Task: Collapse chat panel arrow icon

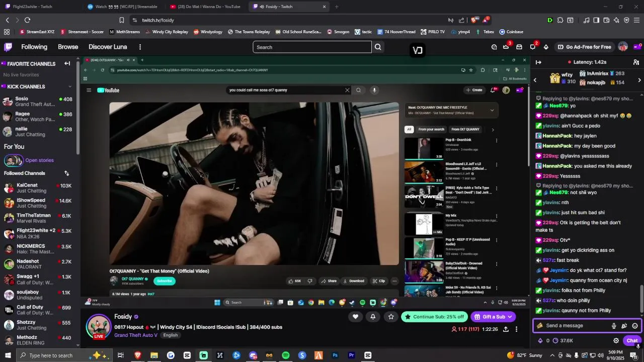Action: [538, 62]
